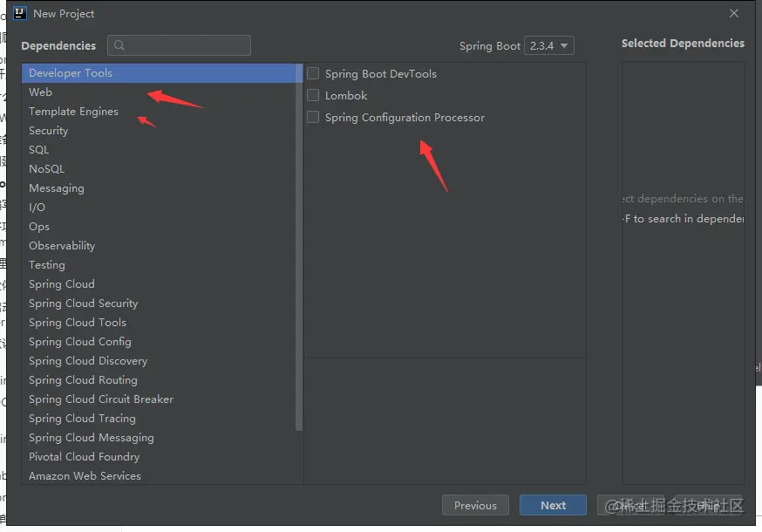Click the Previous button
The width and height of the screenshot is (762, 532).
pyautogui.click(x=475, y=505)
